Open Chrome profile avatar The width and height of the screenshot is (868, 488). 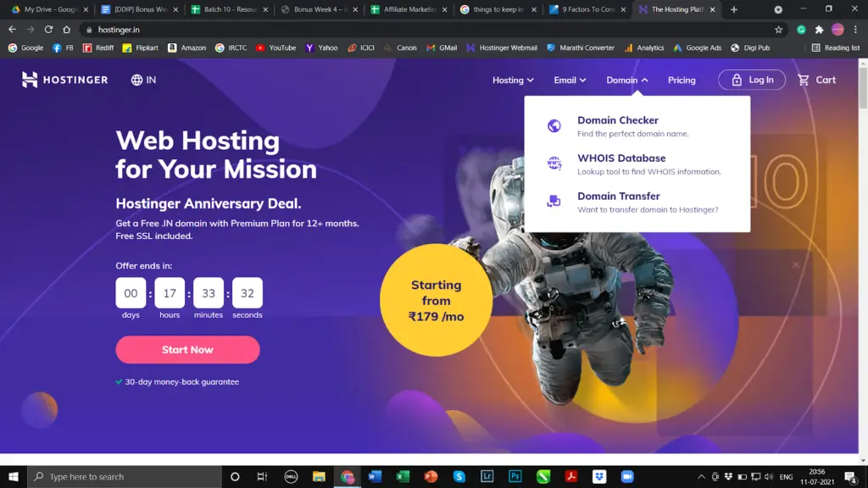tap(837, 30)
